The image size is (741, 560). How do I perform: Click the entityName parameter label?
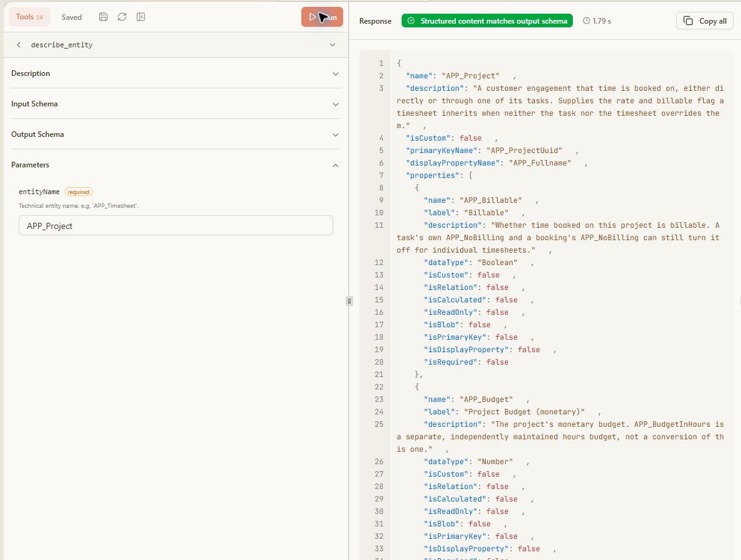(39, 192)
